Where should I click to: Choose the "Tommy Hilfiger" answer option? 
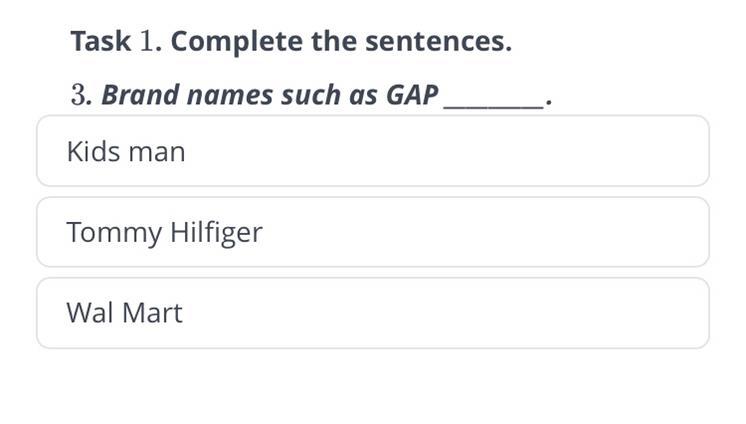(373, 232)
